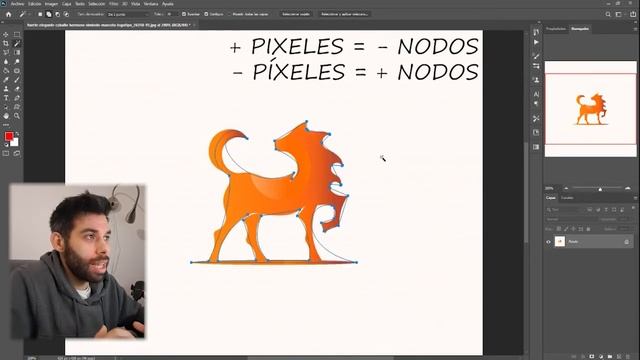Select the Move tool
This screenshot has height=360, width=640.
pos(6,35)
